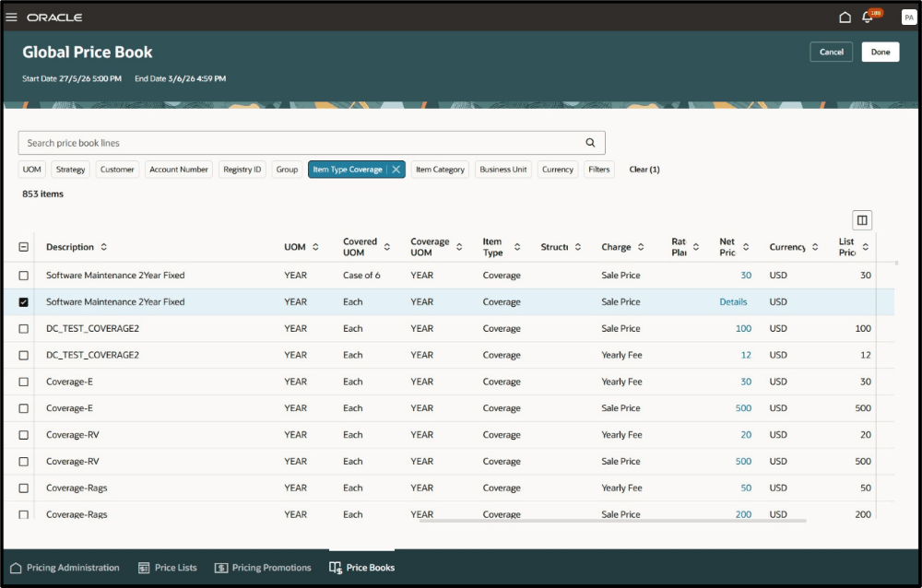Remove the Item Type Coverage filter
The width and height of the screenshot is (922, 588).
pyautogui.click(x=396, y=170)
